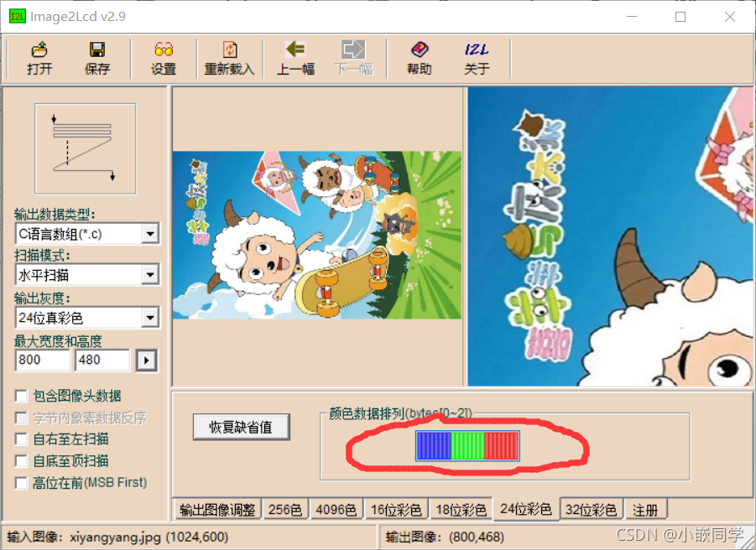Viewport: 756px width, 550px height.
Task: Select the 水平扫描 combo box
Action: [87, 275]
